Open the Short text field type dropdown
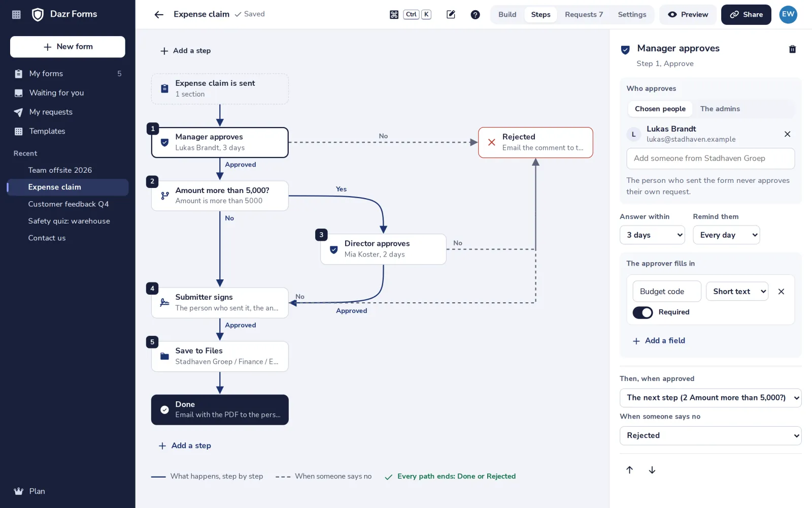 click(x=737, y=292)
